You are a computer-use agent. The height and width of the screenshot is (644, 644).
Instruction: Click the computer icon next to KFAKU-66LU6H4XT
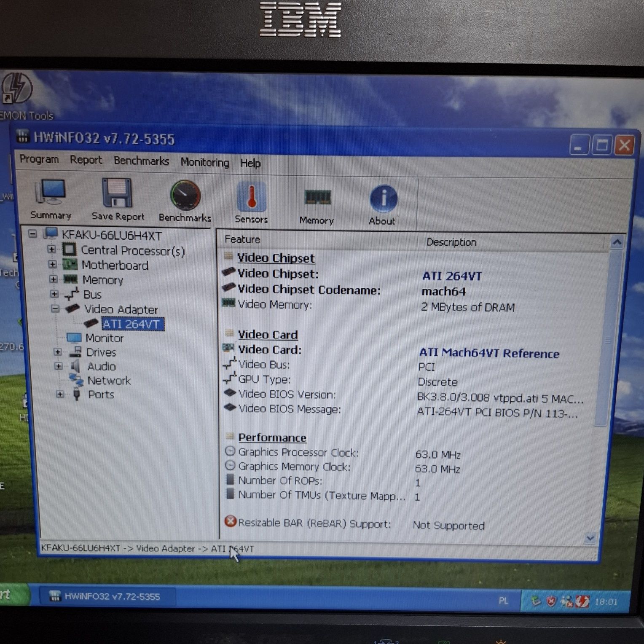click(x=50, y=233)
